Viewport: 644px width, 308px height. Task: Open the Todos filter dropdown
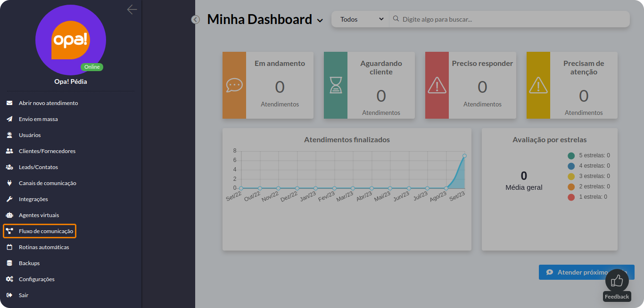361,19
